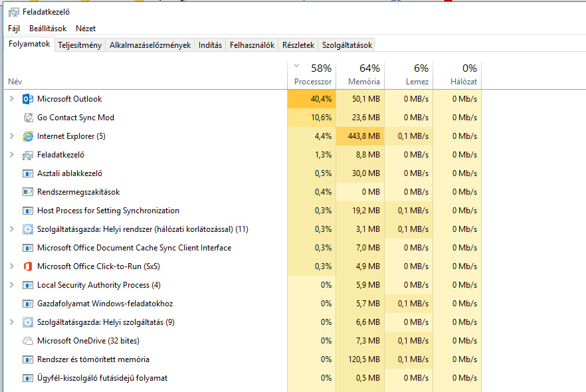Viewport: 586px width, 392px height.
Task: Click the Rendszermegszakítások process icon
Action: [28, 192]
